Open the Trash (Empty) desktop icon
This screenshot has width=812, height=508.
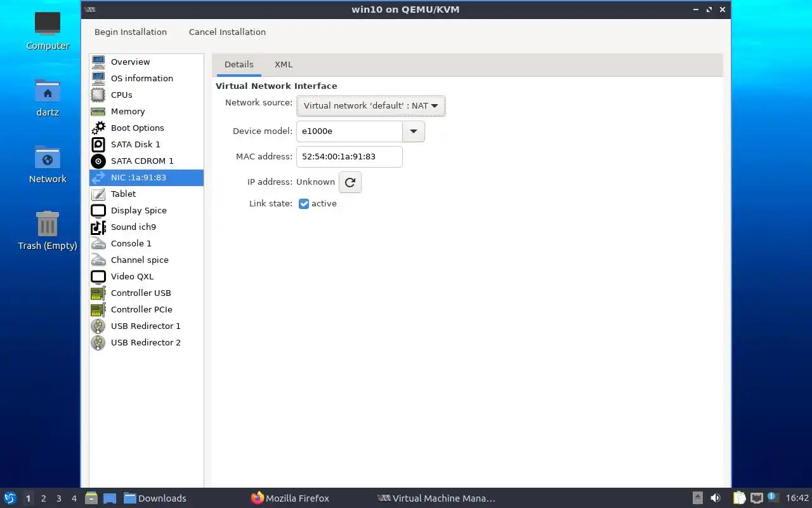pos(48,231)
